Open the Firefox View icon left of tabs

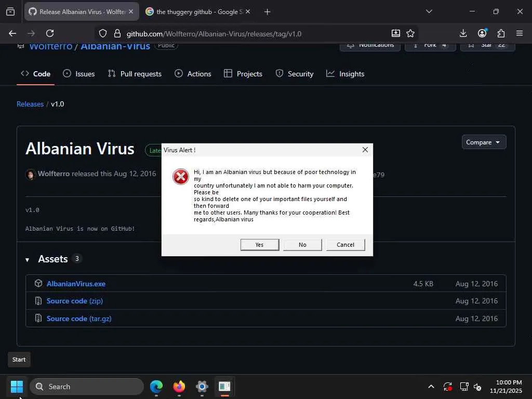pyautogui.click(x=10, y=11)
